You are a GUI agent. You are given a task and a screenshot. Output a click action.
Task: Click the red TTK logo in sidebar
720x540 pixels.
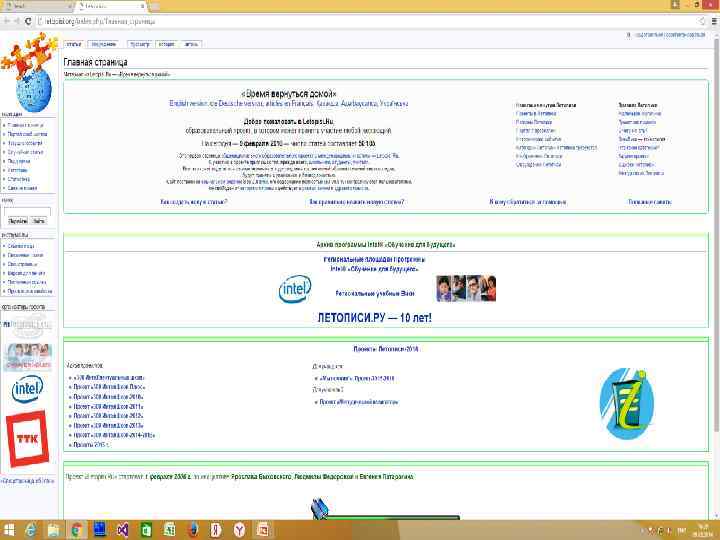coord(28,439)
